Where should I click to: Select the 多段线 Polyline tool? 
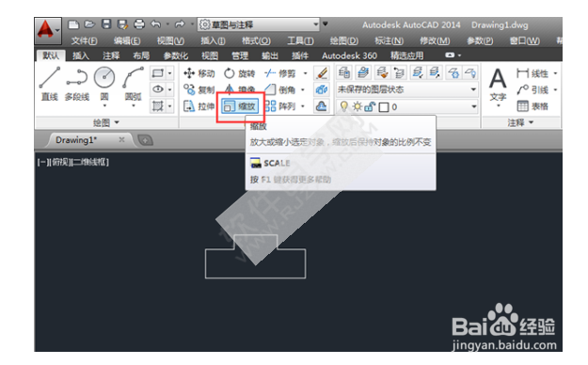(77, 84)
